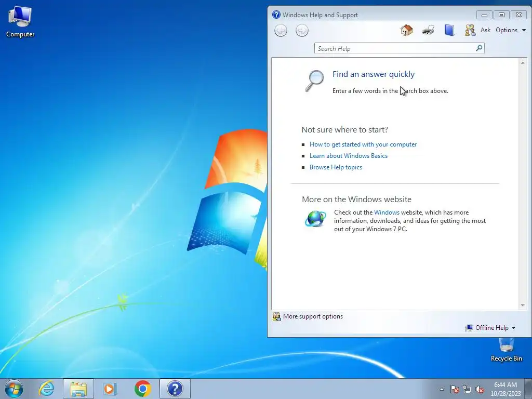Open Windows Explorer from taskbar
This screenshot has width=532, height=399.
click(x=78, y=389)
